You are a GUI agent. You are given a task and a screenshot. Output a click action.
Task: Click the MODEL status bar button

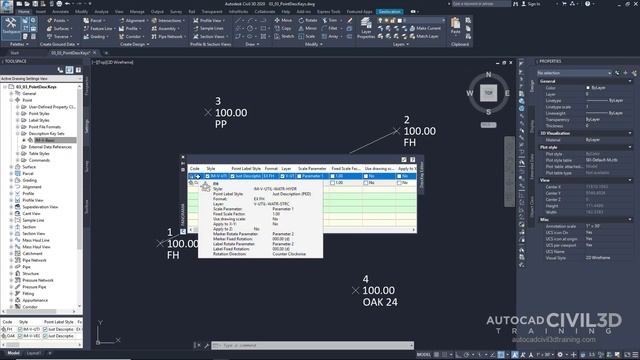[424, 355]
